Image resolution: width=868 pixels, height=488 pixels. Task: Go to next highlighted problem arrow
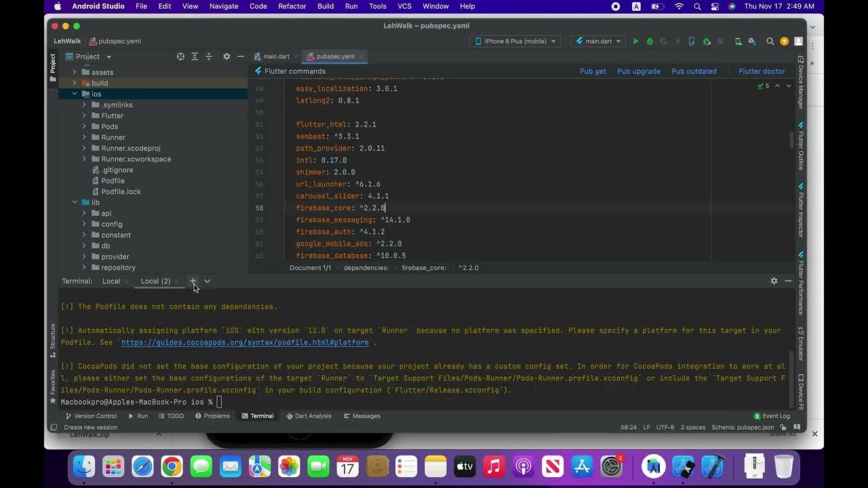[789, 86]
